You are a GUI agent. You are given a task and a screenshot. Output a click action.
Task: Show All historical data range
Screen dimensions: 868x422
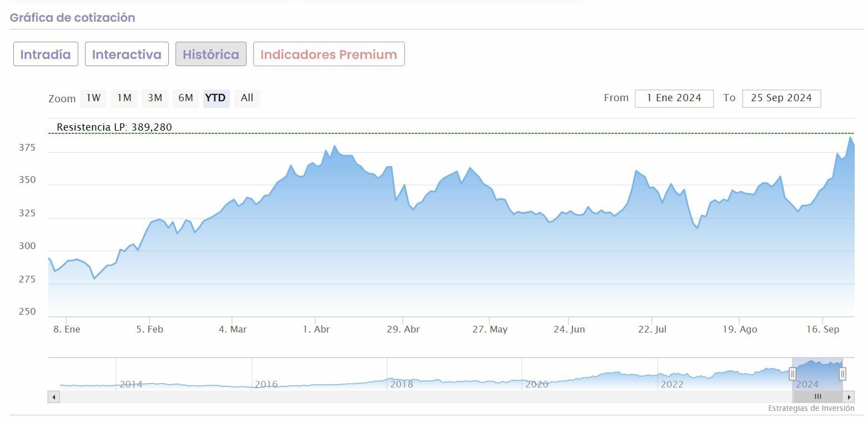coord(247,98)
